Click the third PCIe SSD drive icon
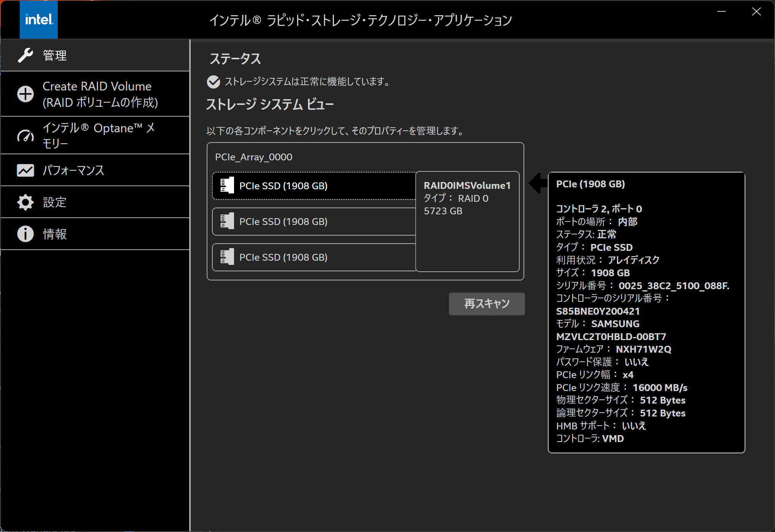The height and width of the screenshot is (532, 775). click(227, 257)
